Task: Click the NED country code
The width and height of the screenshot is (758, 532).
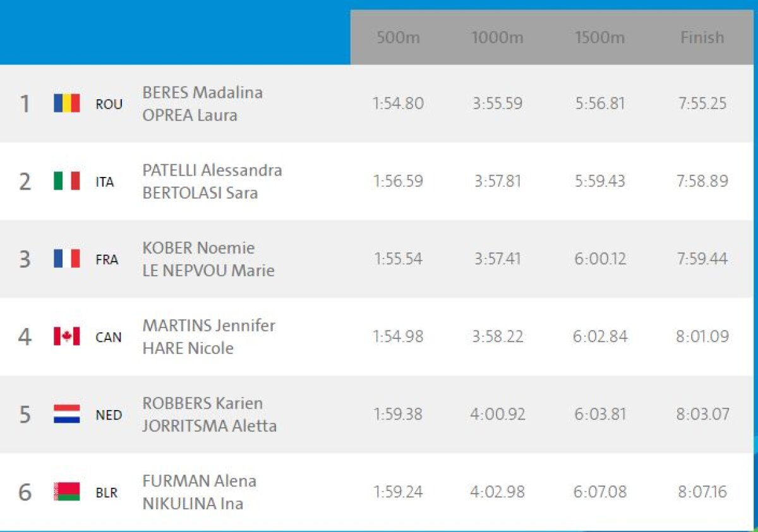Action: pyautogui.click(x=108, y=415)
